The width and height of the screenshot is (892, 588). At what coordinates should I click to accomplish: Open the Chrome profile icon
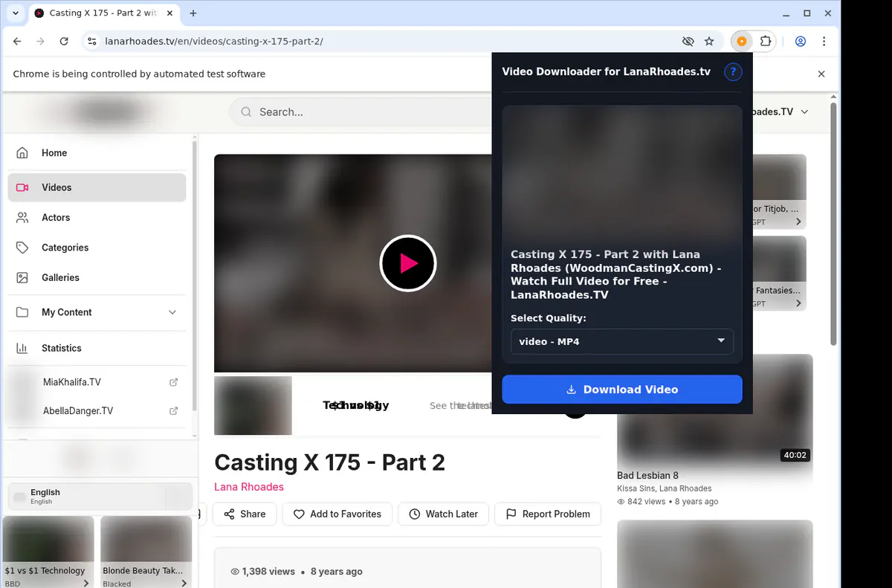(801, 42)
